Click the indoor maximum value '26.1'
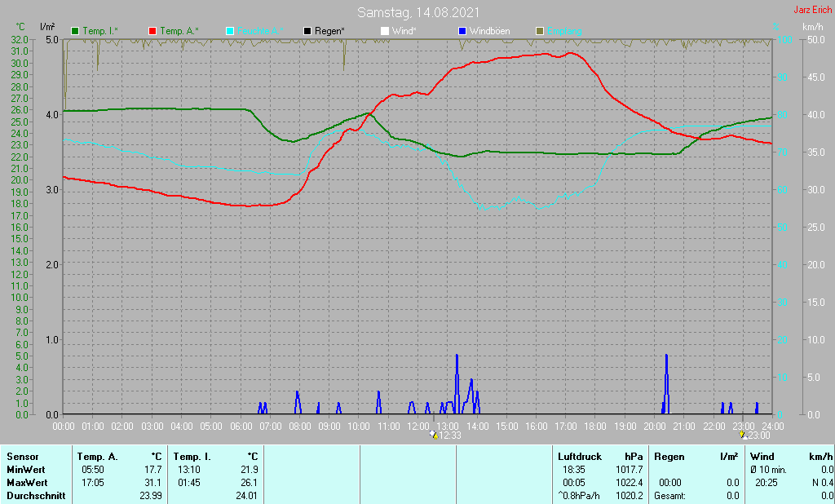Image resolution: width=835 pixels, height=504 pixels. coord(250,483)
